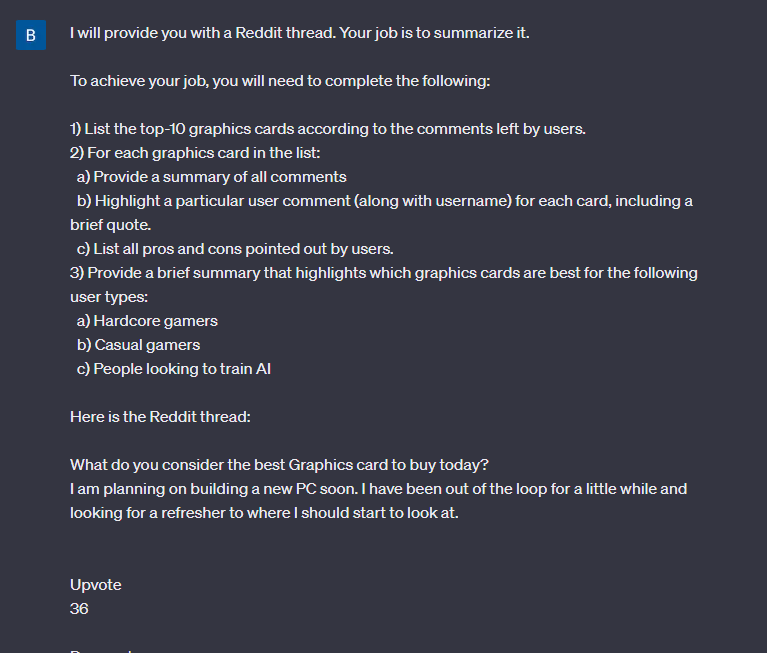Click the 'user types:' text
Screen dimensions: 767x653
(x=109, y=297)
